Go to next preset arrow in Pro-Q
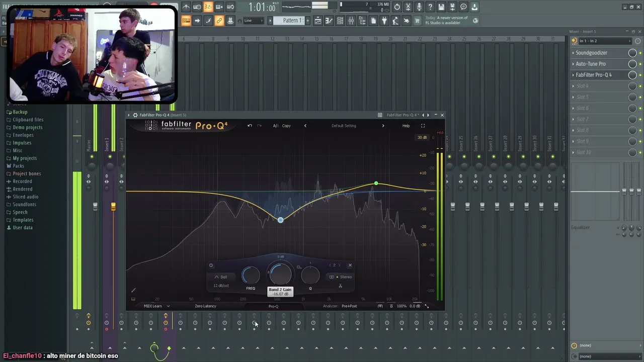This screenshot has height=362, width=644. pyautogui.click(x=383, y=126)
